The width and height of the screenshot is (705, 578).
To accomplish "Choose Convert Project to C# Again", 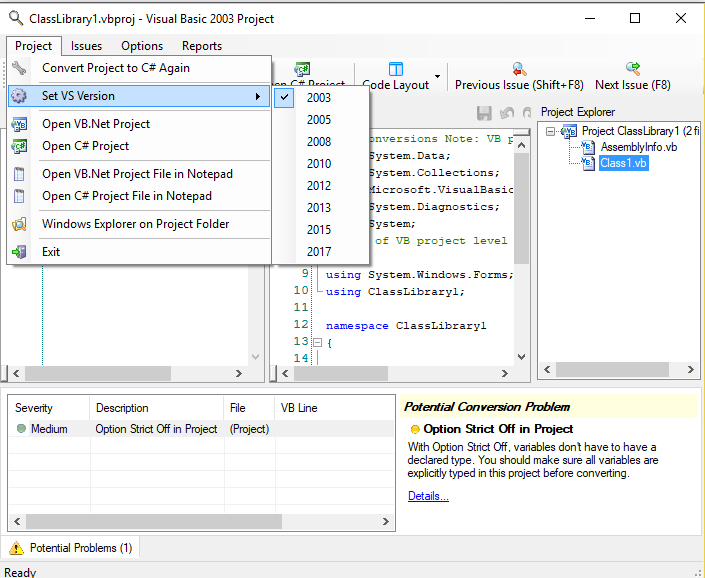I will tap(139, 68).
